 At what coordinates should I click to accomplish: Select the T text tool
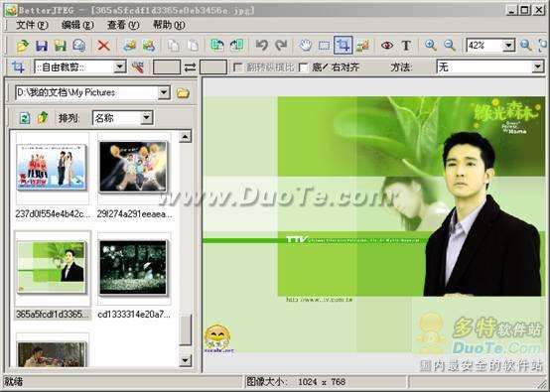pos(406,46)
